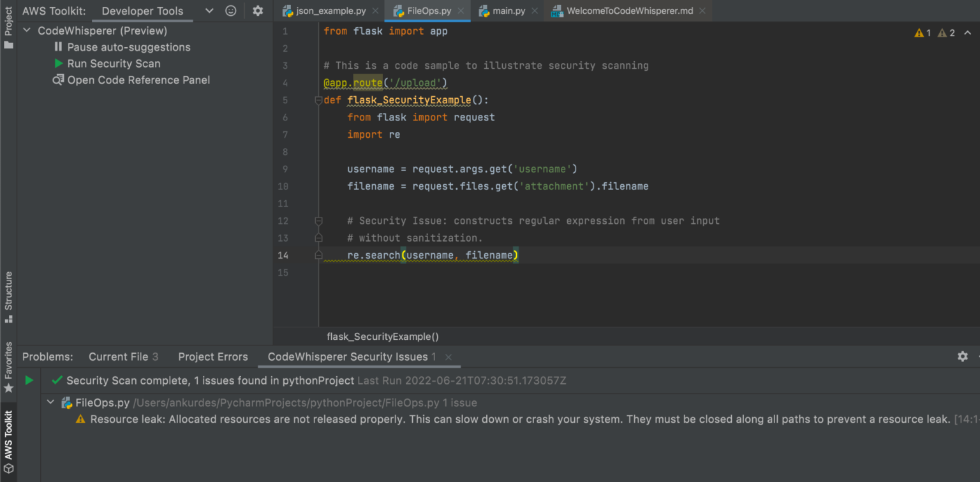
Task: Pause auto-suggestions in CodeWhisperer
Action: (58, 47)
